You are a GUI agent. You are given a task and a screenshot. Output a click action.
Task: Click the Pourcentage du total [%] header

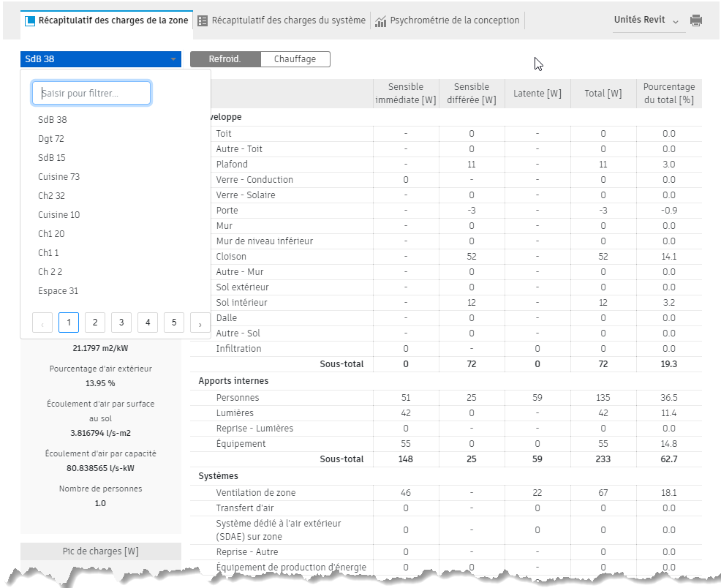[669, 94]
